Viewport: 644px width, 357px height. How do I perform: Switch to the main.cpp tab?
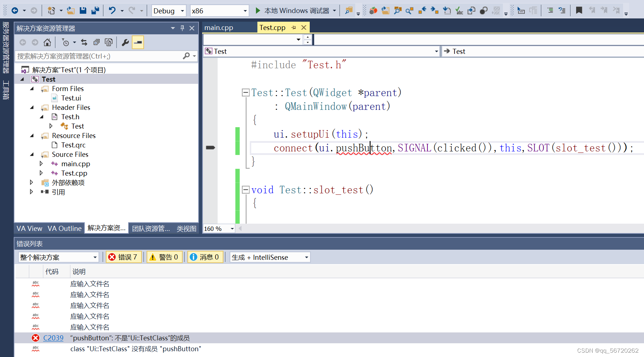coord(218,27)
